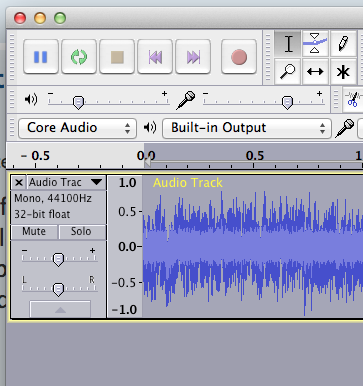Select the Time Shift tool
This screenshot has width=363, height=386.
tap(315, 71)
